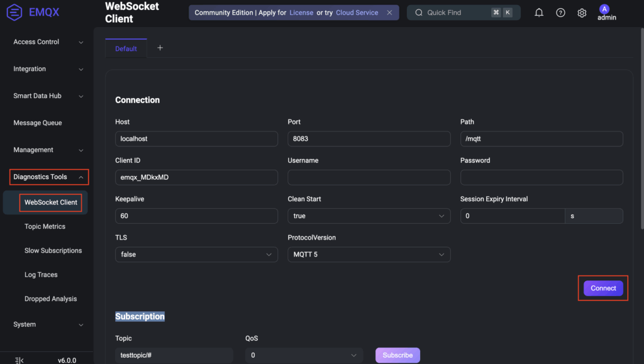Viewport: 644px width, 364px height.
Task: Switch to the Default tab
Action: point(126,48)
